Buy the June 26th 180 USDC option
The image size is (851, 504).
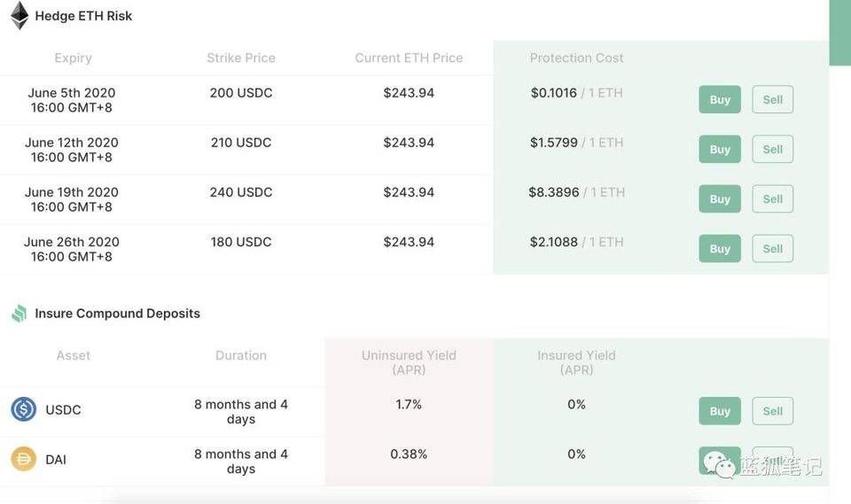point(720,248)
